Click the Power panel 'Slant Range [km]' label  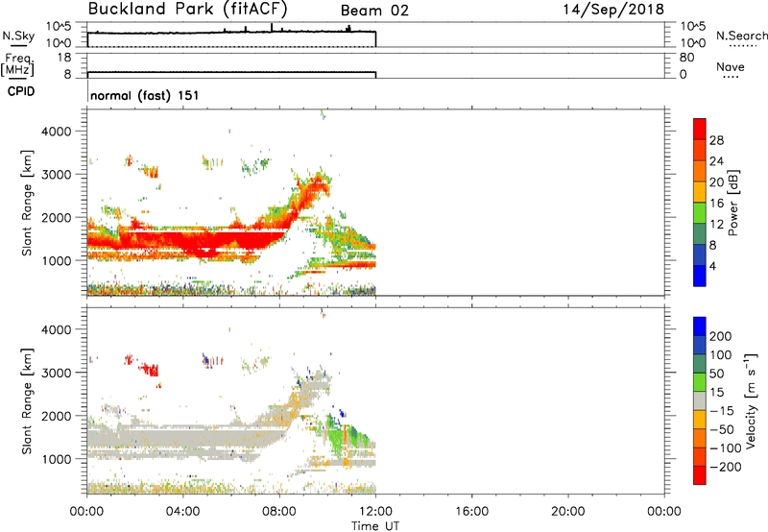(x=27, y=203)
